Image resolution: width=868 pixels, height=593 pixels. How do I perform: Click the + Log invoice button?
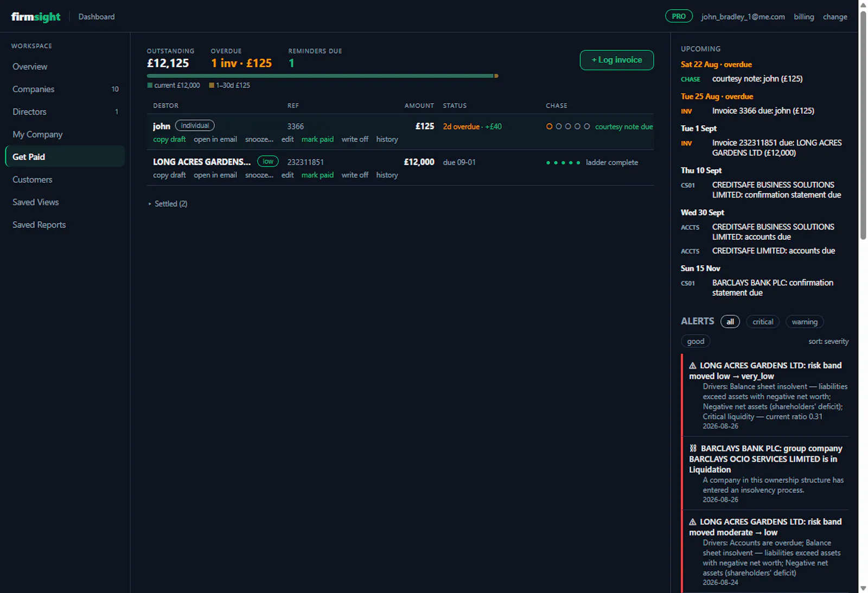click(617, 60)
